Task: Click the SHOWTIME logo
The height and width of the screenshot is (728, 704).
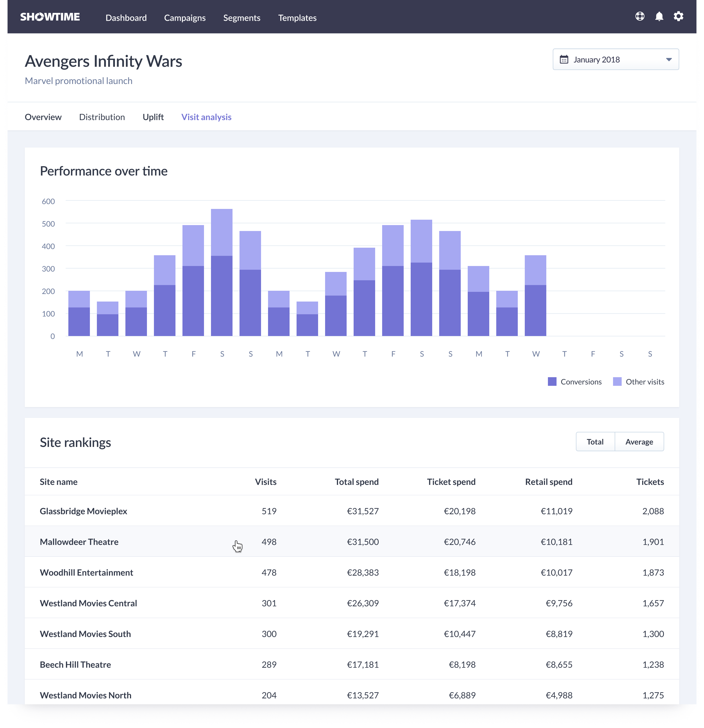Action: click(x=50, y=16)
